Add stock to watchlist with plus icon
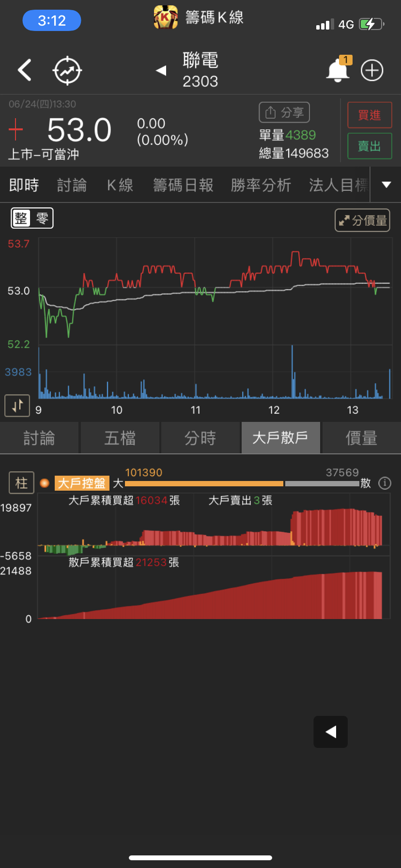The image size is (401, 868). pos(372,71)
